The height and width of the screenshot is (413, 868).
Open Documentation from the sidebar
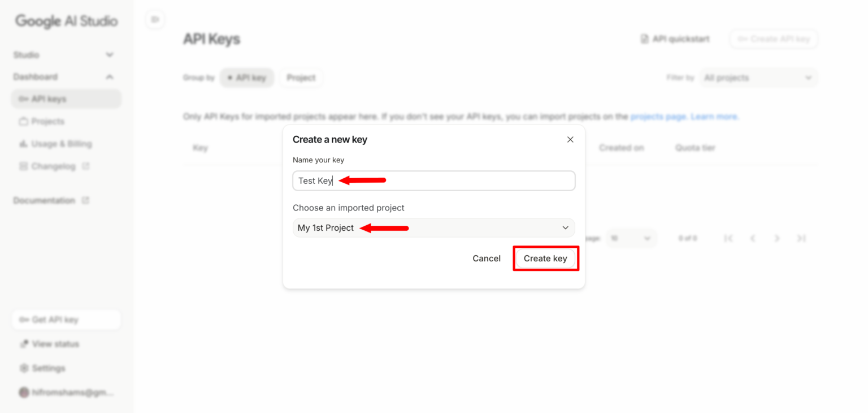click(x=44, y=200)
